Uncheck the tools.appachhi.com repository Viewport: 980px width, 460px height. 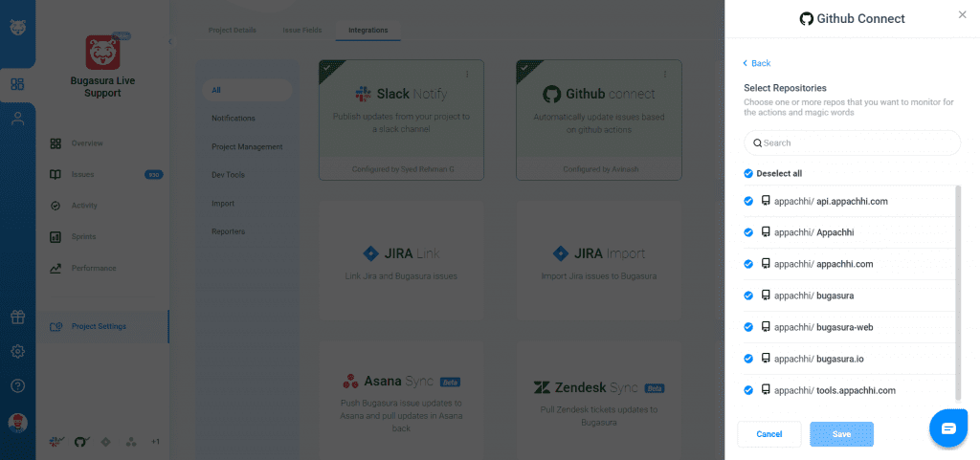[x=748, y=391]
